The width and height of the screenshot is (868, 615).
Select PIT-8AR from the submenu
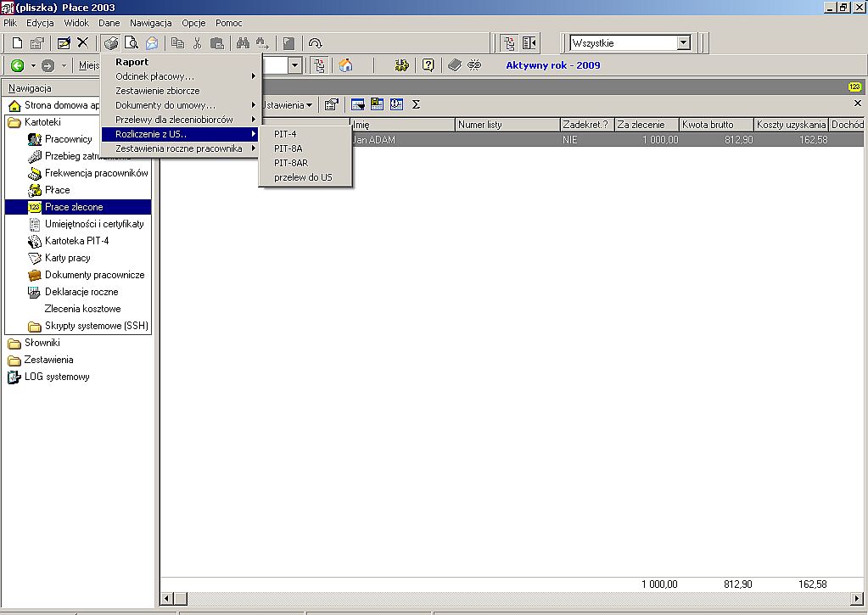click(x=305, y=163)
